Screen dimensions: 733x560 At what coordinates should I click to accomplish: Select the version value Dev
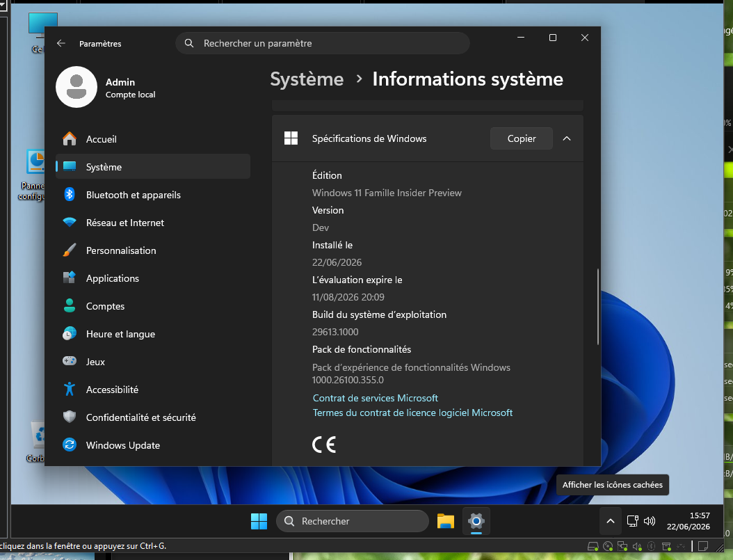(320, 227)
